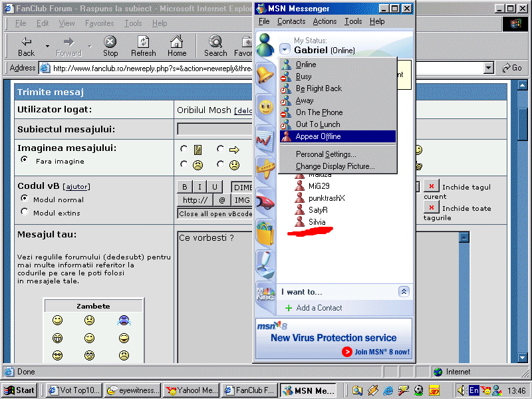The image size is (532, 399).
Task: Click the MSN Messenger tray icon
Action: pyautogui.click(x=497, y=390)
